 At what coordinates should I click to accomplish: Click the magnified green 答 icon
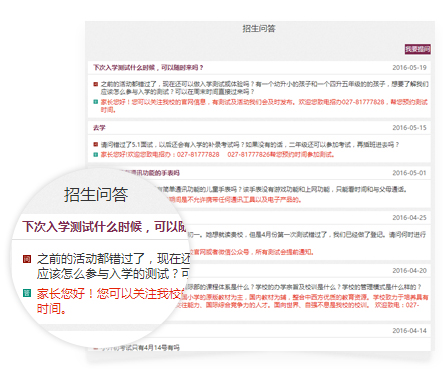click(27, 293)
